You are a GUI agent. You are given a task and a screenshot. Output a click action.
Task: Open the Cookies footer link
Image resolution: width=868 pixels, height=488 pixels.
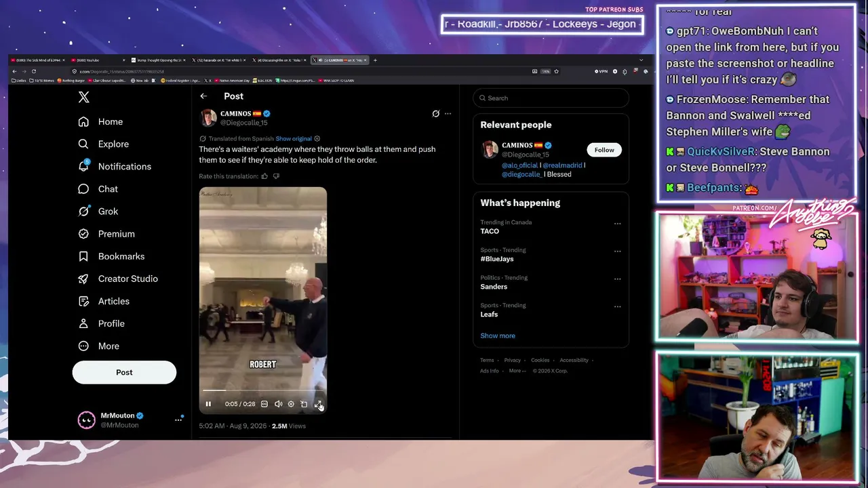[x=540, y=360]
